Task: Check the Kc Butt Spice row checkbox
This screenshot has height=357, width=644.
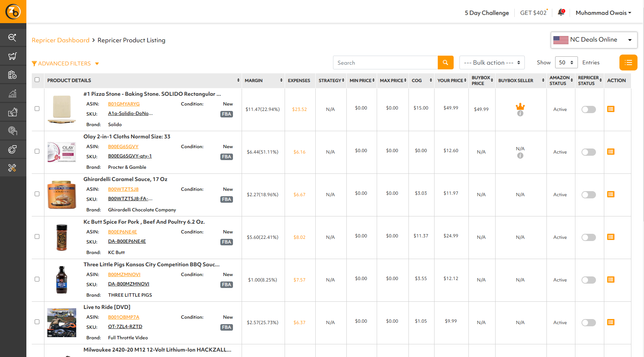Action: tap(37, 237)
